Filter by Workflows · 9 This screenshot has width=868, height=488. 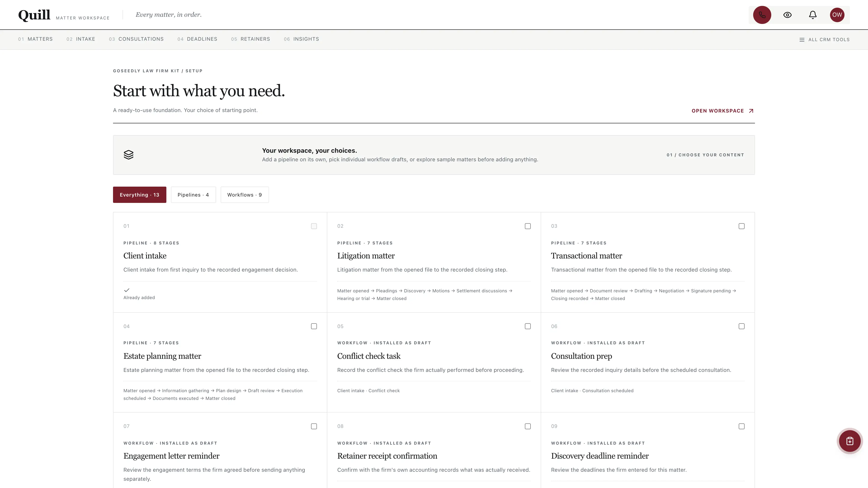(x=245, y=195)
